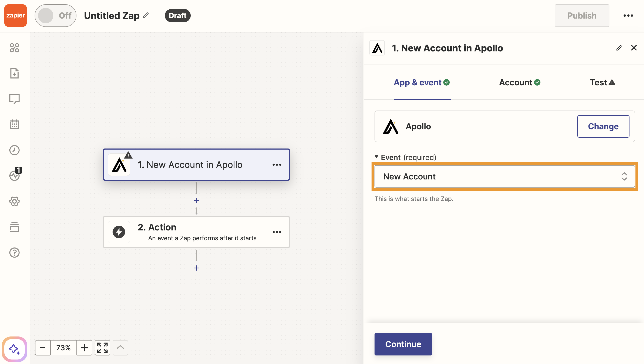This screenshot has height=364, width=644.
Task: Select the 2. Action step card
Action: coord(196,232)
